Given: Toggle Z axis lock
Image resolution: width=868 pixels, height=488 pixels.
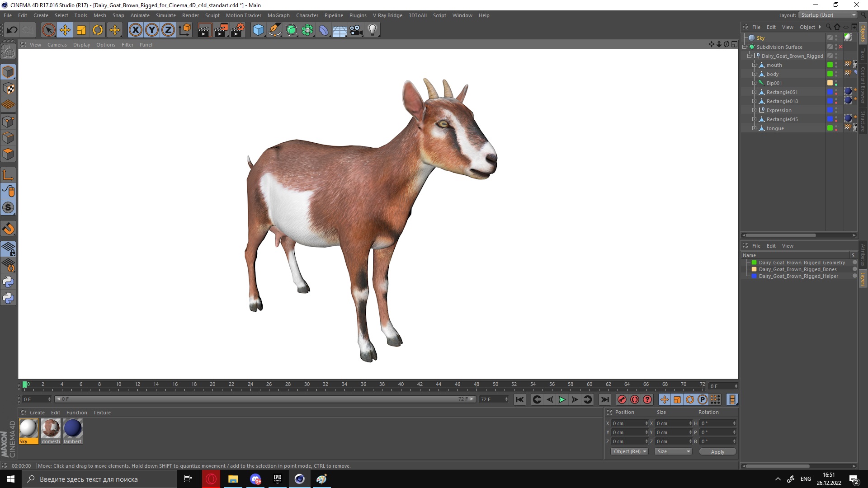Looking at the screenshot, I should pos(168,30).
